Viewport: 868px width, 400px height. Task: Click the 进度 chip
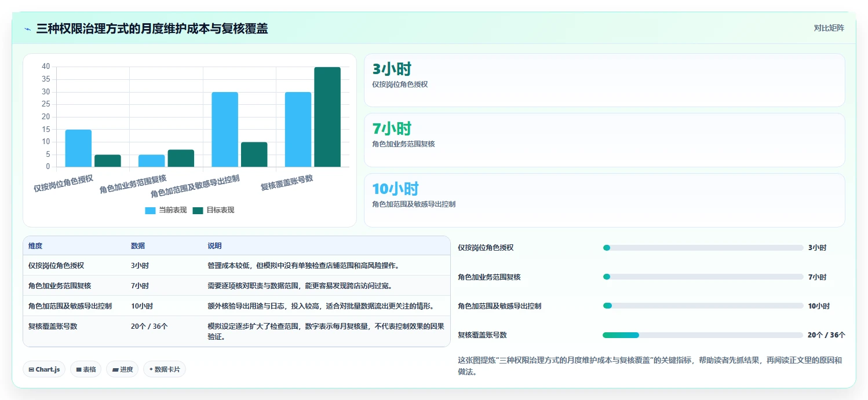click(122, 369)
